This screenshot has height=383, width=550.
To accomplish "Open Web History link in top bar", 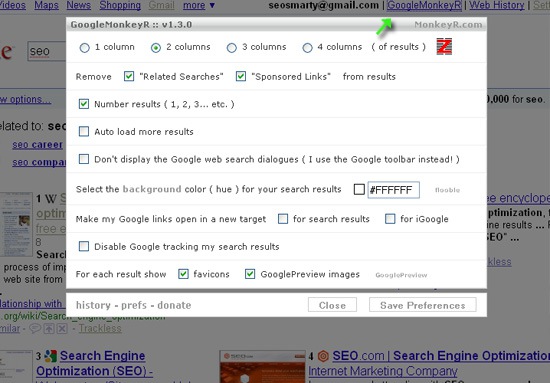I will click(x=497, y=5).
